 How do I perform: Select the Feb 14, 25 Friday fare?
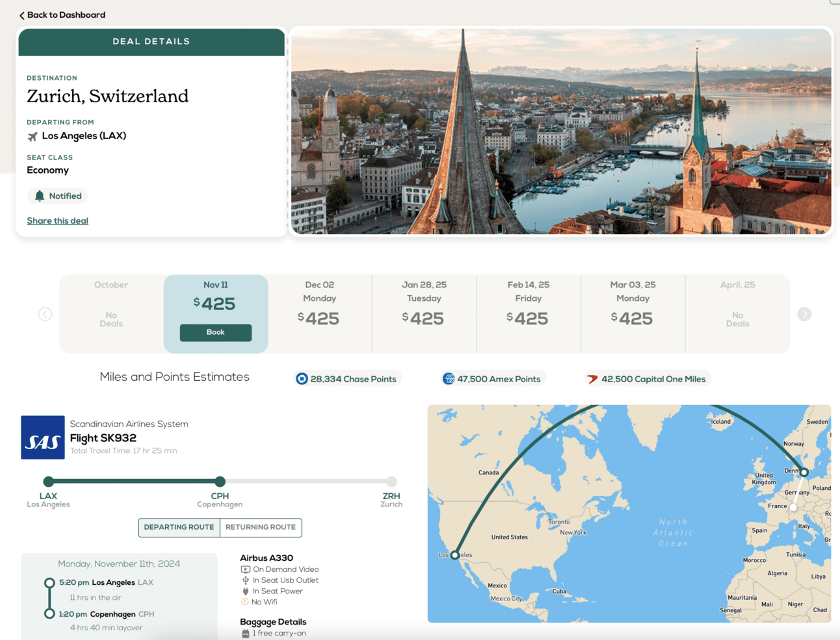[528, 314]
